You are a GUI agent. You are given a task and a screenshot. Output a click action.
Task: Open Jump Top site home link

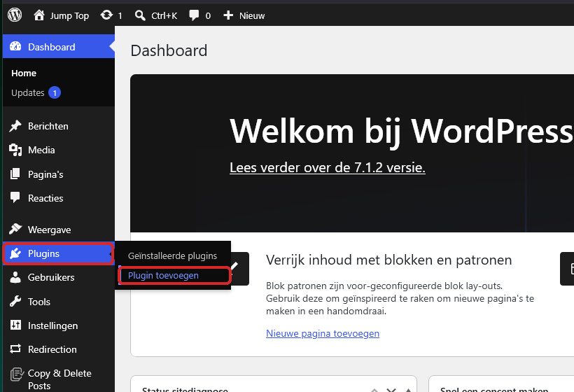[61, 15]
